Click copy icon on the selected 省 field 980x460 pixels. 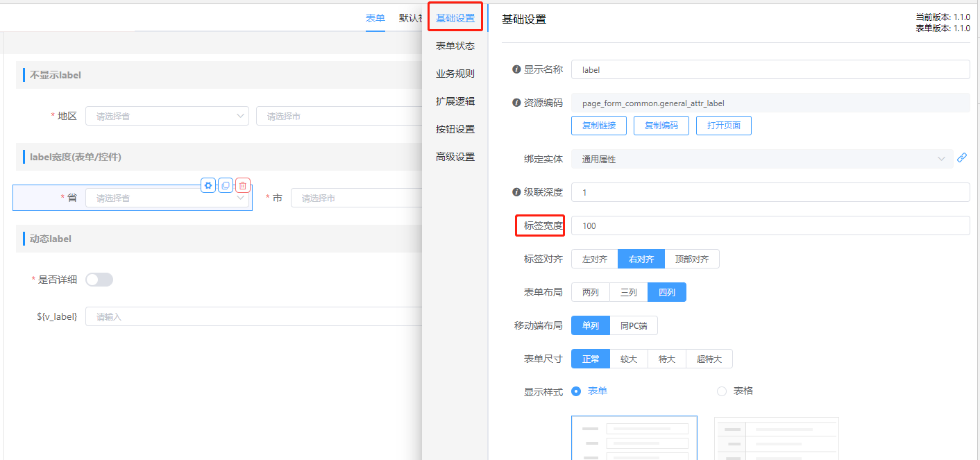point(226,185)
